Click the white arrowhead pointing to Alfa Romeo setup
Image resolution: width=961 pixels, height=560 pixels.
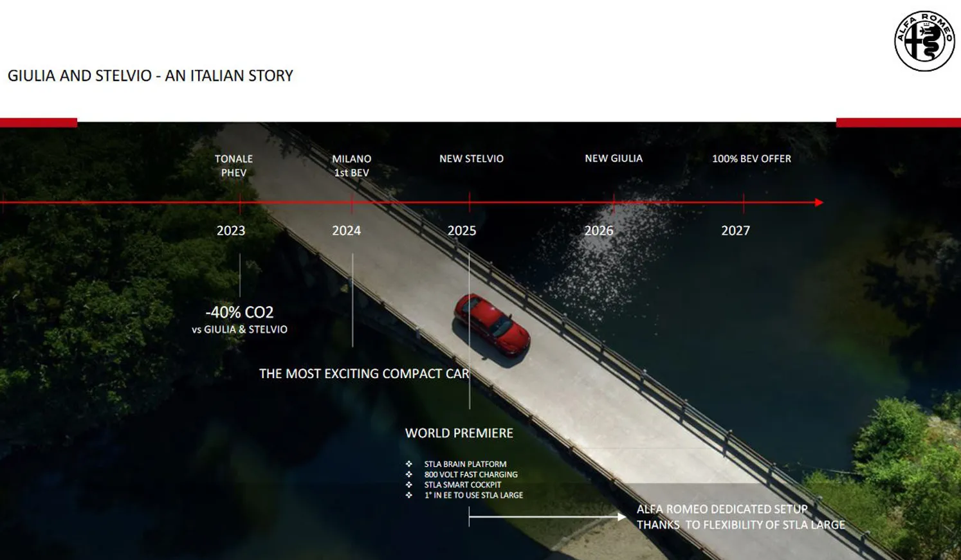pyautogui.click(x=621, y=516)
